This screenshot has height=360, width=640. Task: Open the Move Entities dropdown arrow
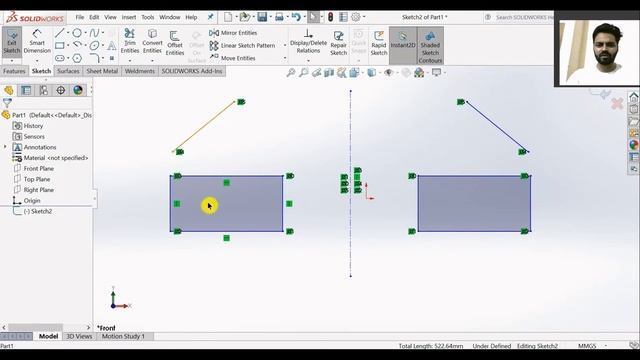coord(284,58)
